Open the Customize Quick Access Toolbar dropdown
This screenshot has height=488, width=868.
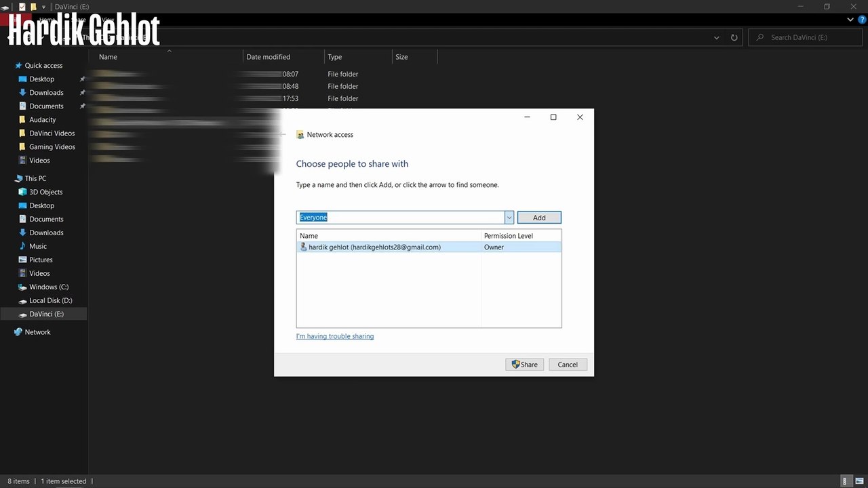[x=43, y=7]
